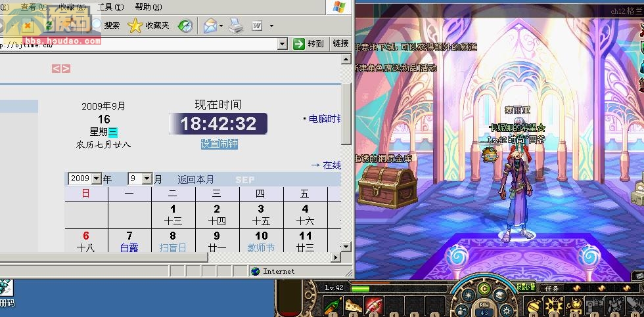Image resolution: width=644 pixels, height=317 pixels.
Task: Activate the greyed skill icon on key F
Action: (594, 305)
